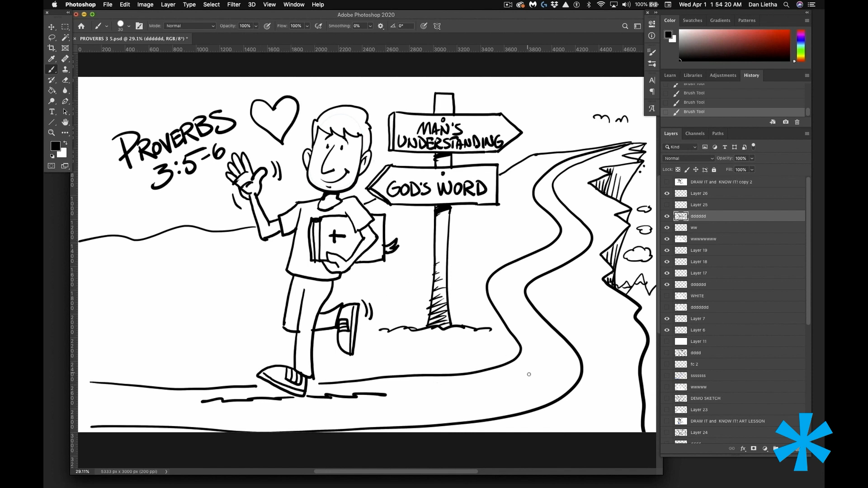Screen dimensions: 868x488
Task: Select the DEMO SKETCH layer
Action: [705, 399]
